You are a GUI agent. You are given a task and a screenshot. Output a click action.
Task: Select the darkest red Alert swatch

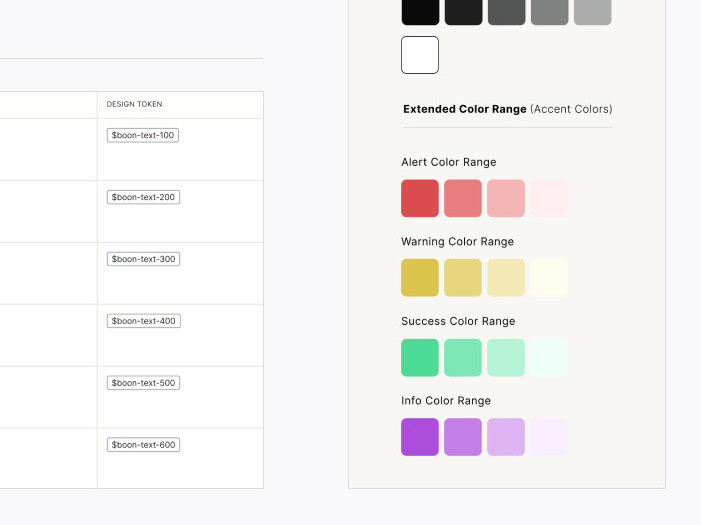pyautogui.click(x=420, y=198)
